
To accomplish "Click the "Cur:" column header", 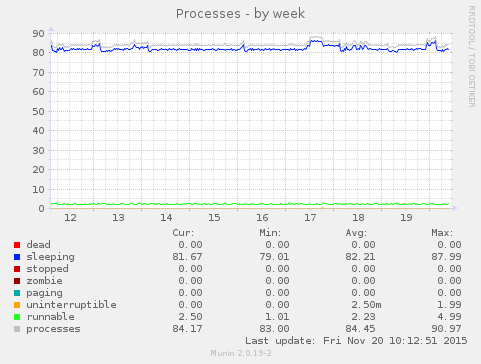I will tap(183, 233).
